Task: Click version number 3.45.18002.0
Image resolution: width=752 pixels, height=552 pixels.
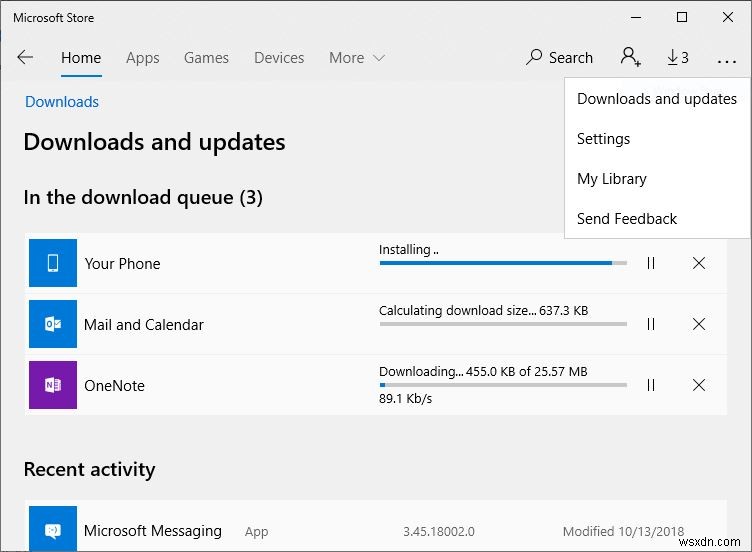Action: click(438, 531)
